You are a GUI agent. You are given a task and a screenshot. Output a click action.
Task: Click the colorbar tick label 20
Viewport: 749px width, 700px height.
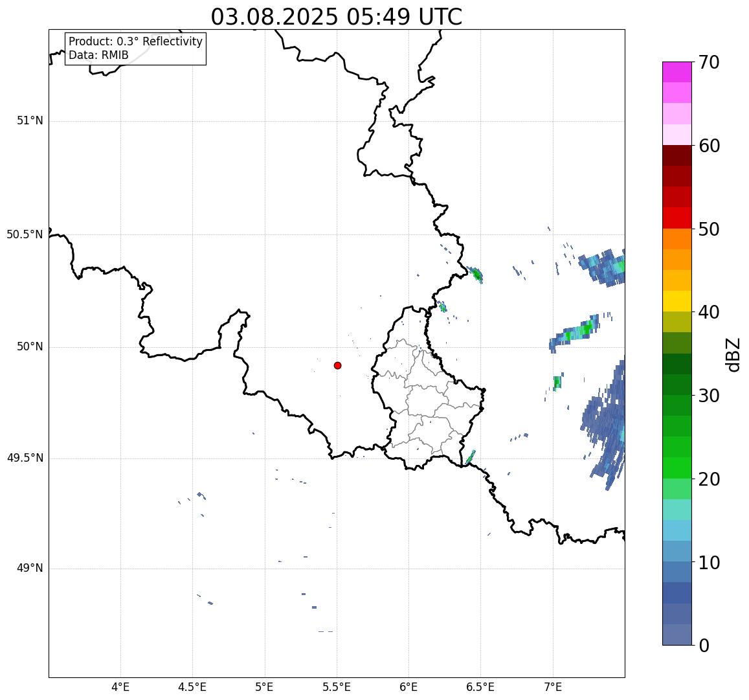point(709,479)
